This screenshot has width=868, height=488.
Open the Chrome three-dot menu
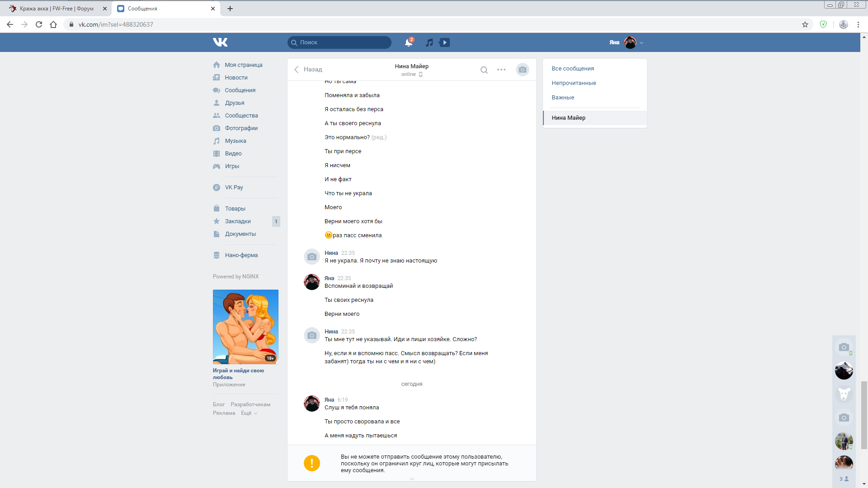coord(858,24)
